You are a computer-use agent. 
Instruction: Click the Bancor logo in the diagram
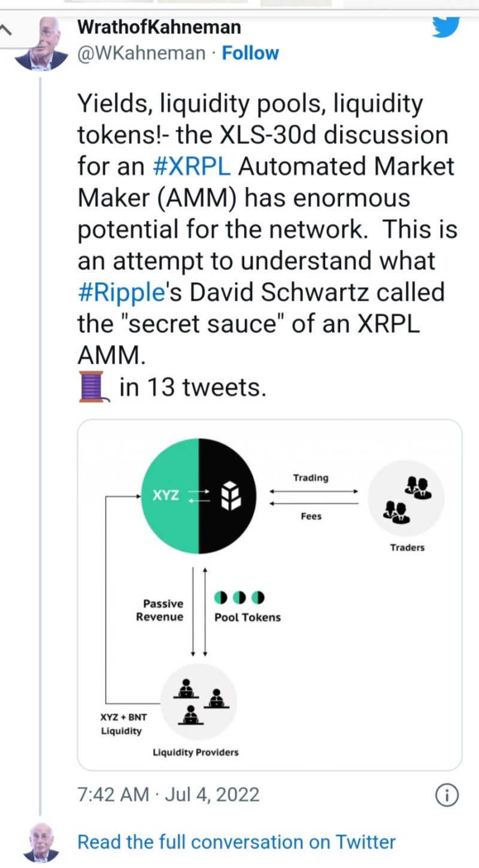231,497
